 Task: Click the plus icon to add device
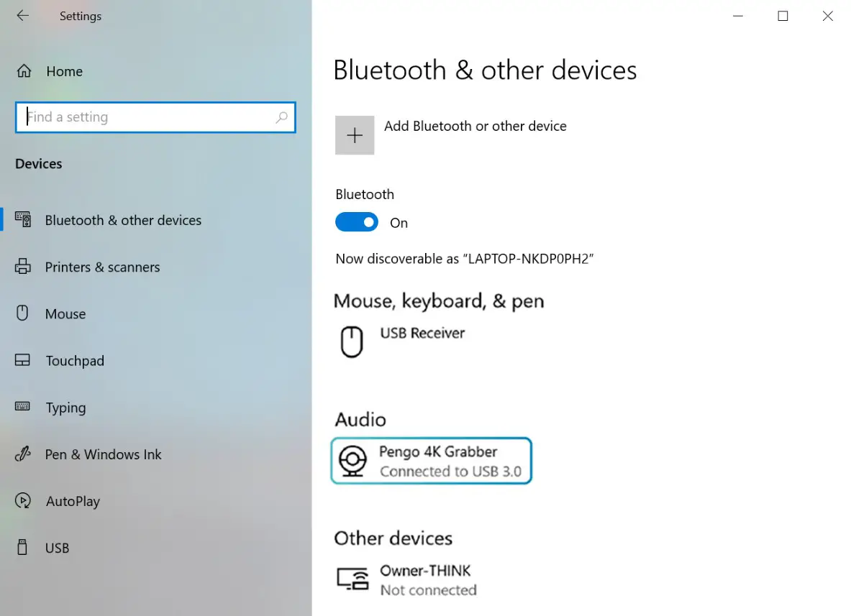coord(355,135)
